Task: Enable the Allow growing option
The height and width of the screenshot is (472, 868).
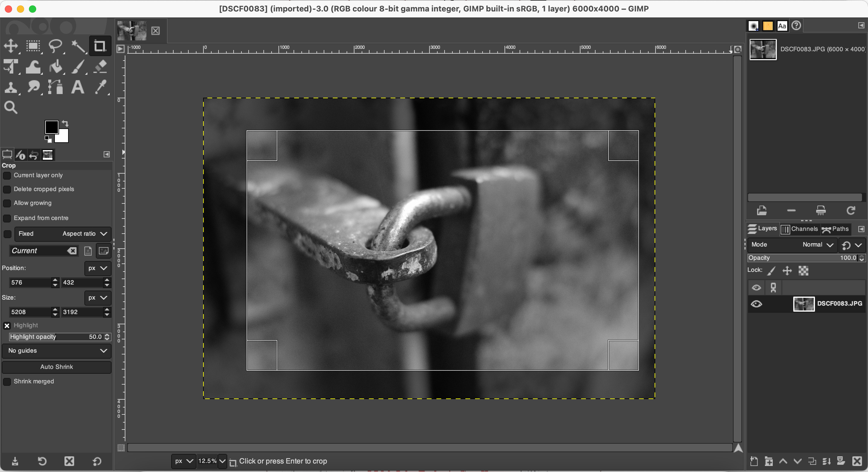Action: tap(7, 203)
